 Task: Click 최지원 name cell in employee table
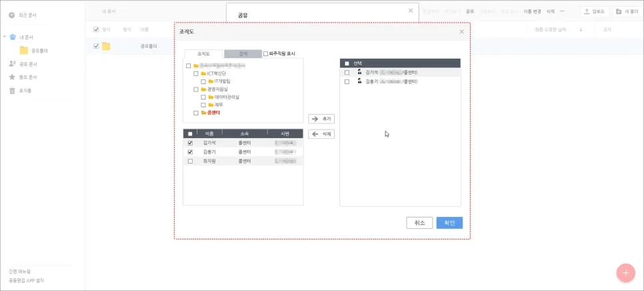coord(209,161)
